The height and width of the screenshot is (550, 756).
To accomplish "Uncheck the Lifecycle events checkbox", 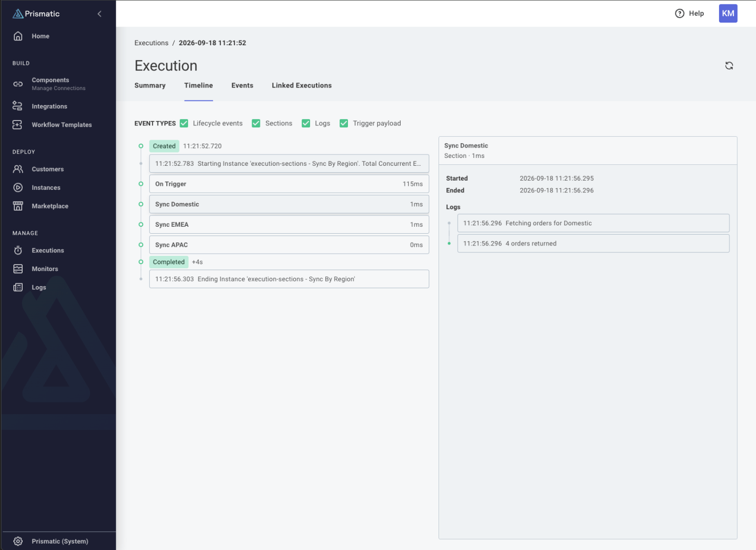I will pos(184,123).
